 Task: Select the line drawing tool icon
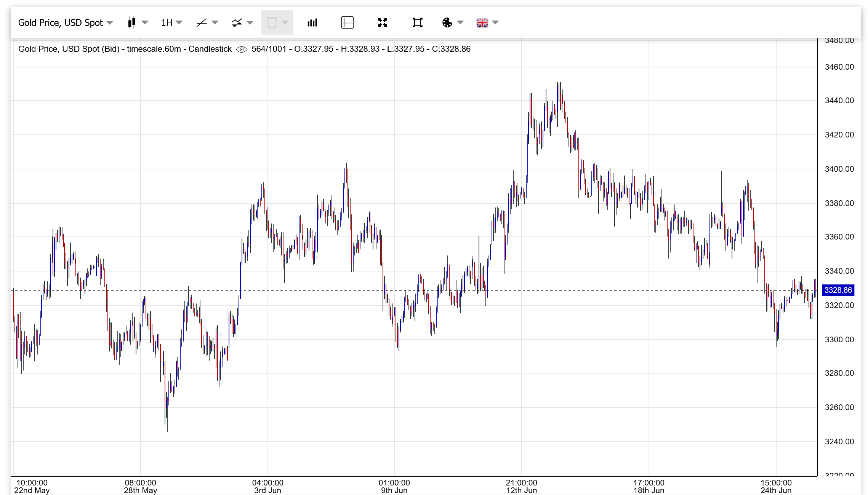point(202,23)
